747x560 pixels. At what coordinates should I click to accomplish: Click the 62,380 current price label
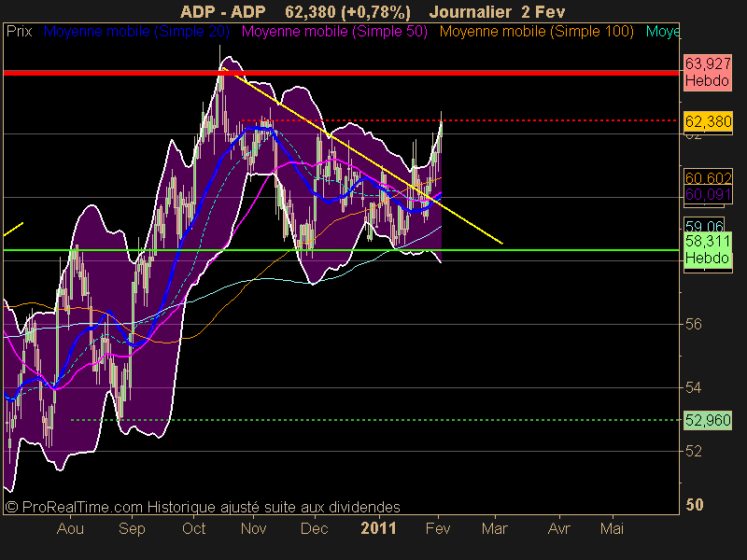click(x=708, y=122)
